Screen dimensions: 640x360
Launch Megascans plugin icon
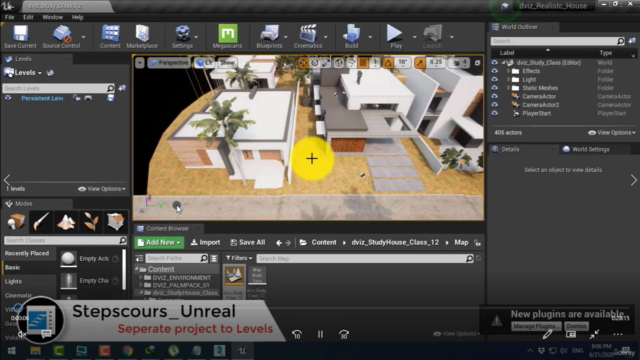click(227, 36)
